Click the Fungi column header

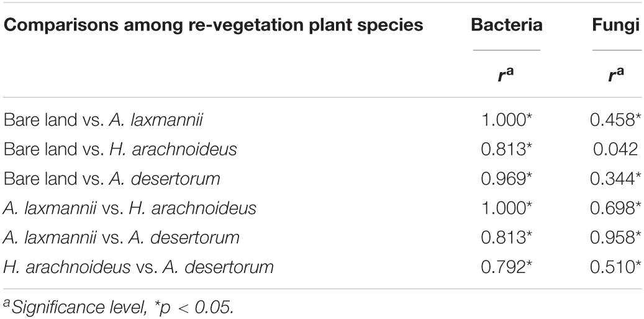point(617,25)
